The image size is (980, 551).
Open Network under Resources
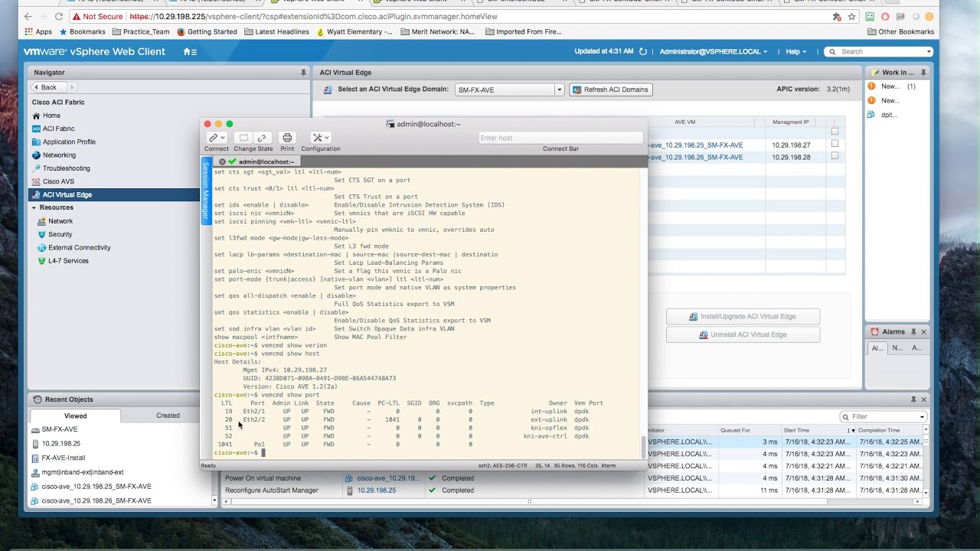(x=60, y=221)
